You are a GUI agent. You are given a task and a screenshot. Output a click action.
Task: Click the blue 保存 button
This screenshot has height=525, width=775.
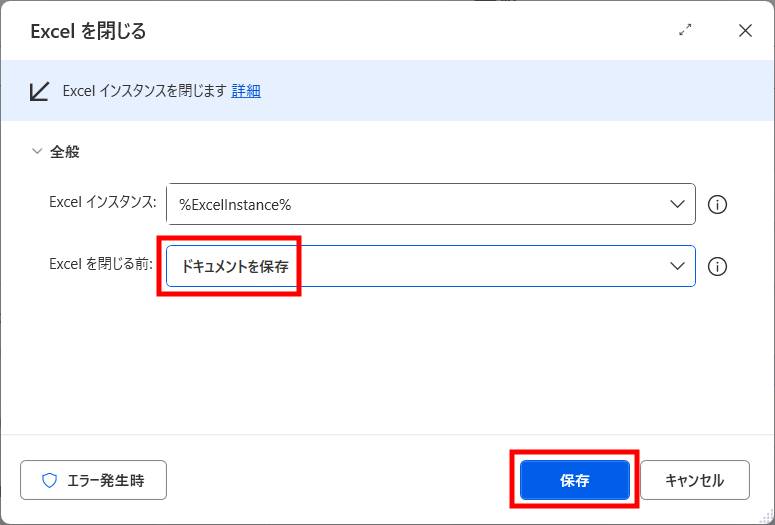click(x=575, y=480)
